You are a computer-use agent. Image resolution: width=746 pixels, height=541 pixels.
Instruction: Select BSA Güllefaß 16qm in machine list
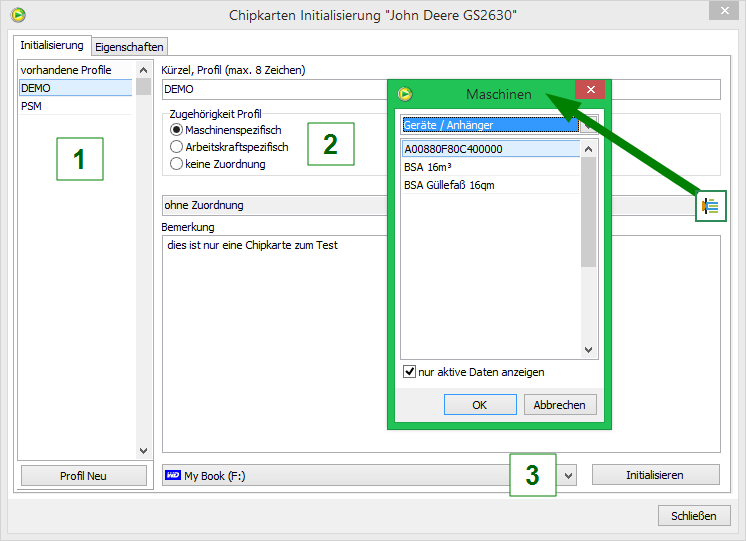coord(449,185)
